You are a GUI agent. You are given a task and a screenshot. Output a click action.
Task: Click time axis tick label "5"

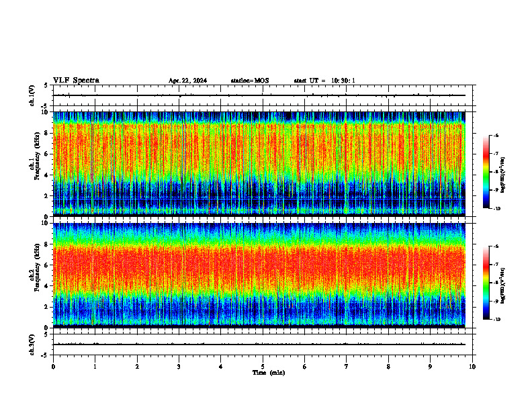point(263,367)
